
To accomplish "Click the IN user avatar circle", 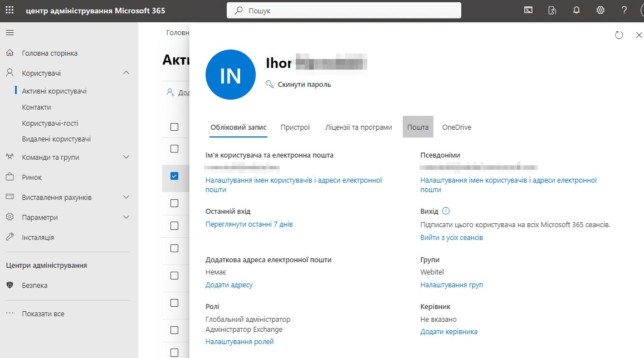I will (231, 75).
